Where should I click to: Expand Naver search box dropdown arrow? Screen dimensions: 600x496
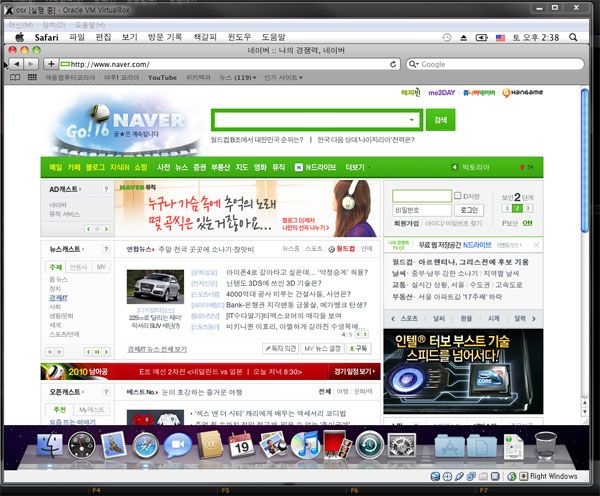pyautogui.click(x=411, y=120)
